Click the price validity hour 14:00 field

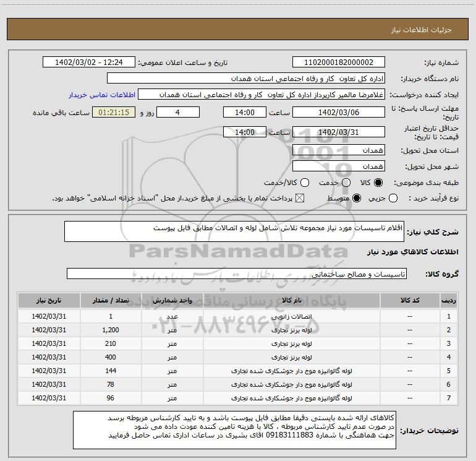click(245, 132)
